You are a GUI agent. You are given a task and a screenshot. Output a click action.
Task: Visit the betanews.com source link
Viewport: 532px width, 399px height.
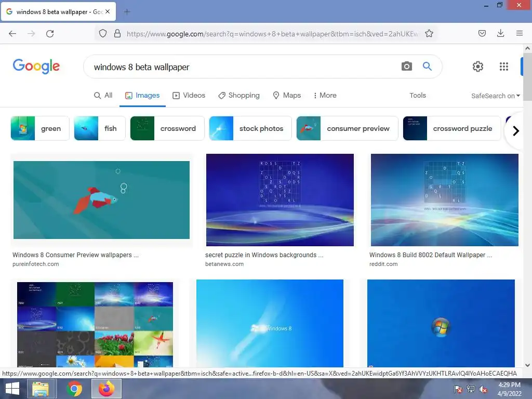224,264
